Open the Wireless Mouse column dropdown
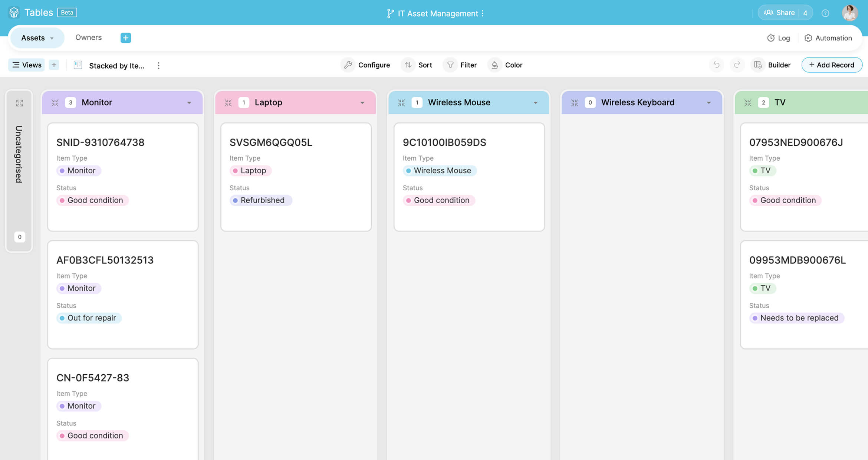868x460 pixels. 535,103
